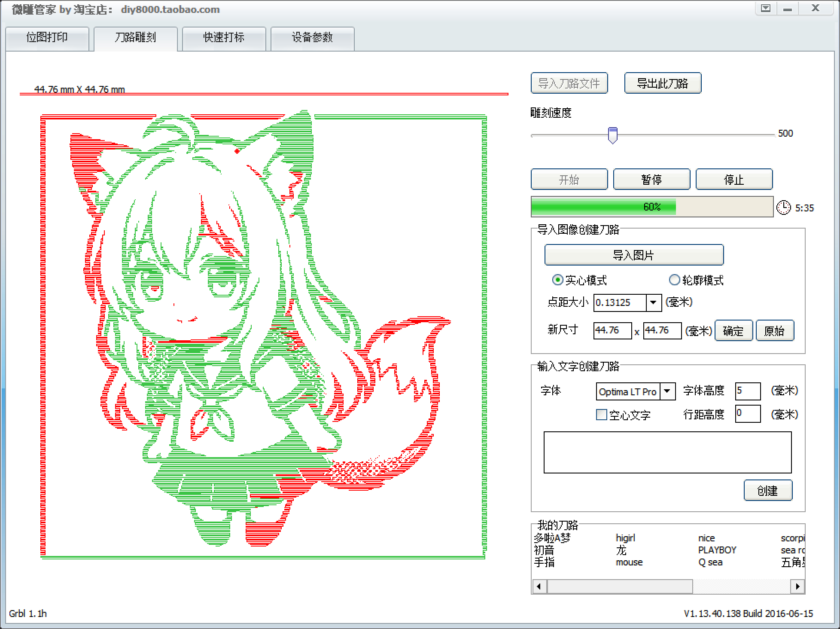Switch to the 快速打标 tab
840x629 pixels.
point(224,38)
